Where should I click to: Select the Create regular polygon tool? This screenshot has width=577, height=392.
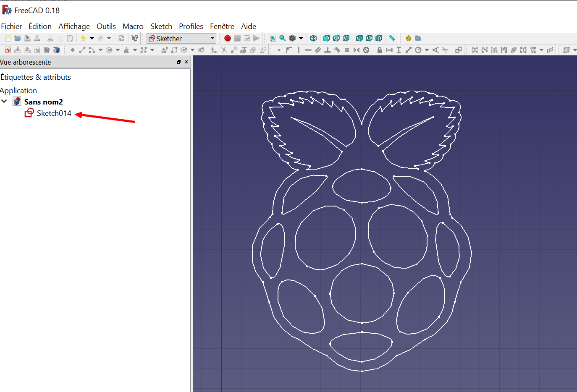pos(184,50)
